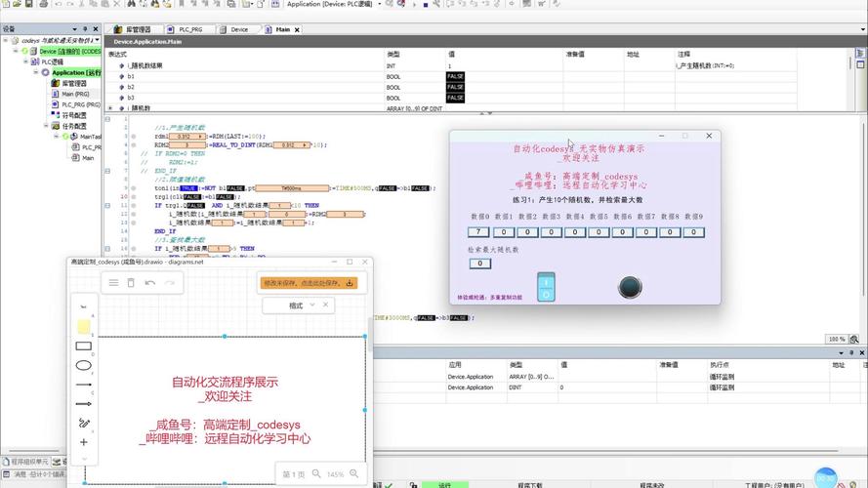
Task: Click the zoom magnifier icon beside 100 %
Action: click(x=854, y=340)
